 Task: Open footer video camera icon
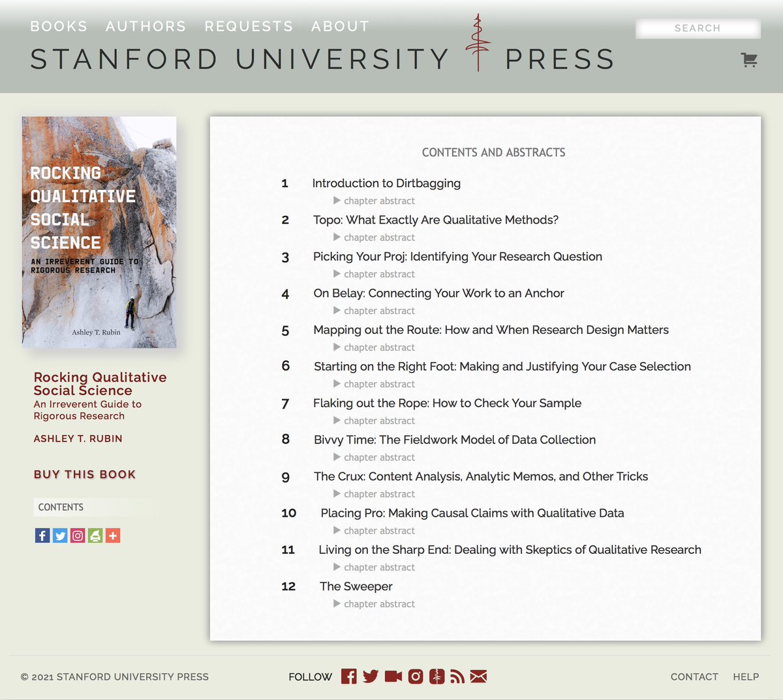(x=393, y=677)
